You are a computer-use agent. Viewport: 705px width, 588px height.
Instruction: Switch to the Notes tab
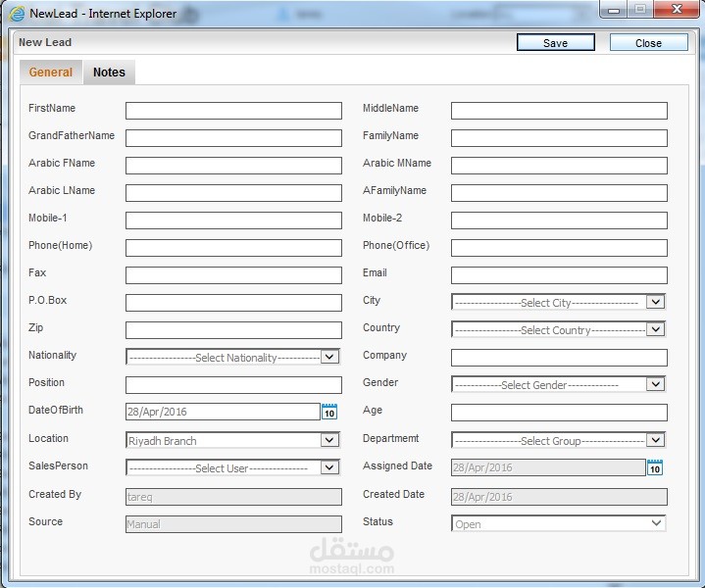click(x=109, y=72)
